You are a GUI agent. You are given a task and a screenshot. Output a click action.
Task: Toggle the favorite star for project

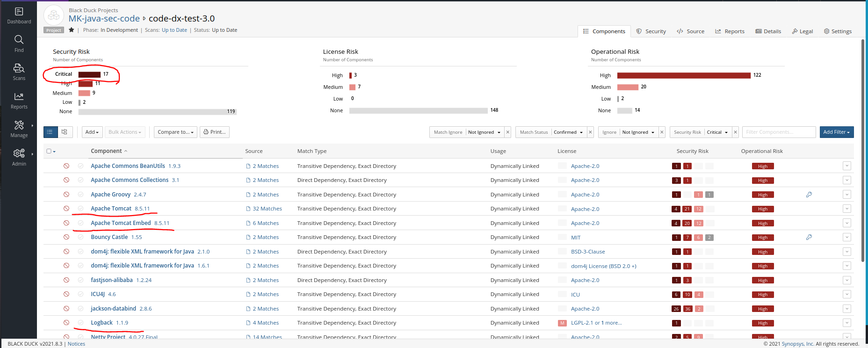tap(71, 30)
